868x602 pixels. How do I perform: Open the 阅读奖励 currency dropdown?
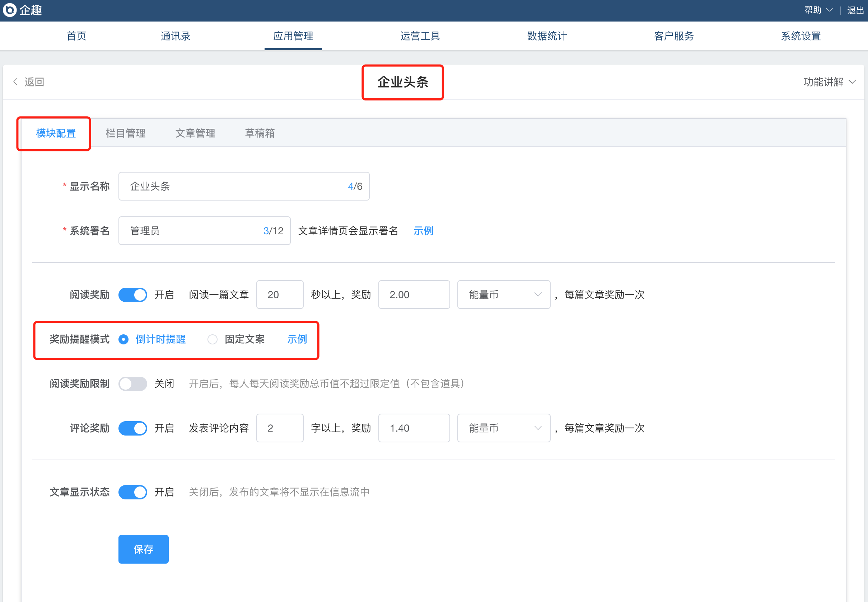(x=503, y=295)
